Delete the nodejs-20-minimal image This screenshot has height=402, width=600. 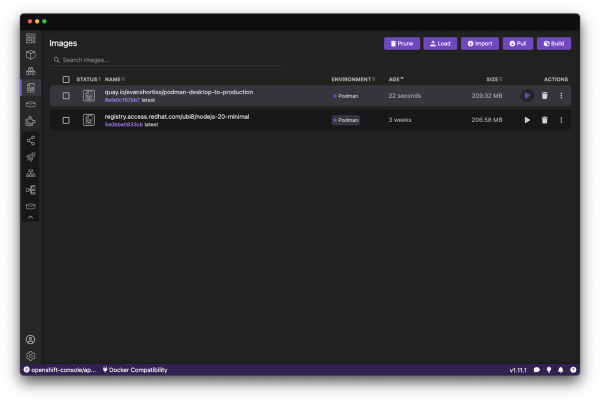pos(544,120)
